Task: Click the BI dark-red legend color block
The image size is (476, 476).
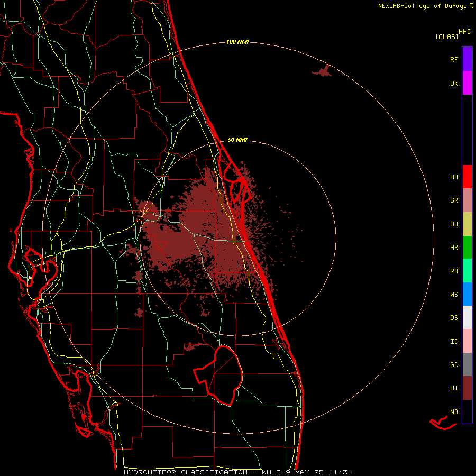Action: [467, 388]
